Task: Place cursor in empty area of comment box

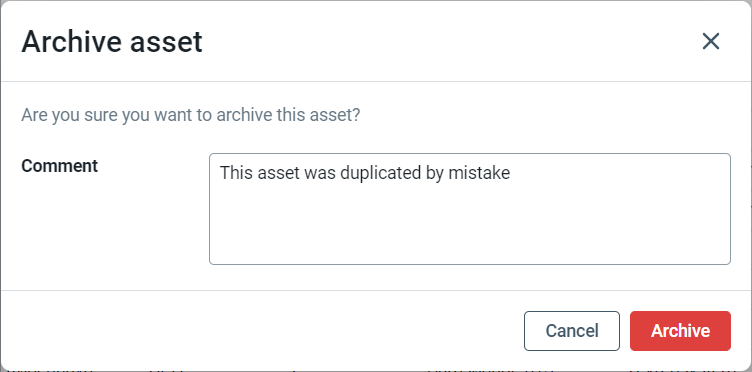Action: coord(470,225)
